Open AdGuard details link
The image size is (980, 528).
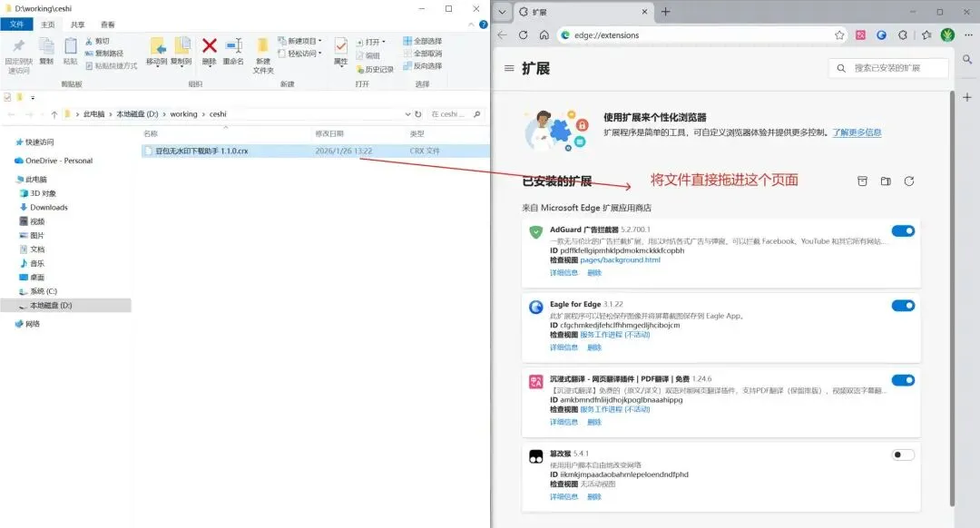[x=563, y=272]
